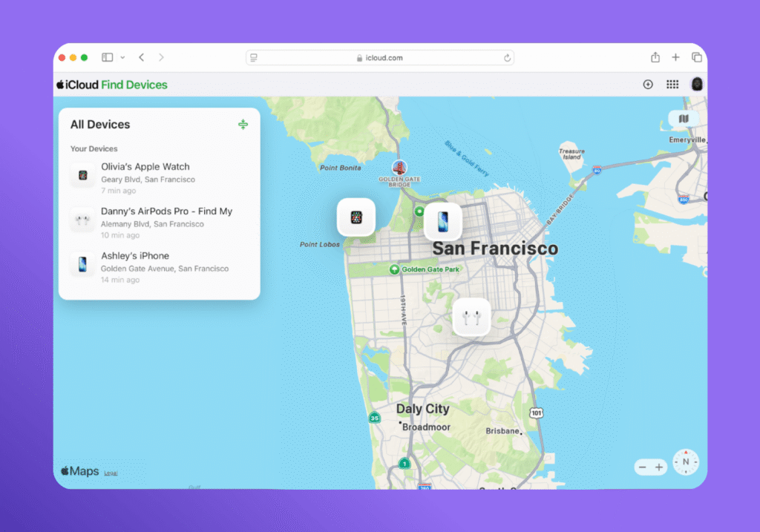Open the iCloud logo link

click(77, 85)
